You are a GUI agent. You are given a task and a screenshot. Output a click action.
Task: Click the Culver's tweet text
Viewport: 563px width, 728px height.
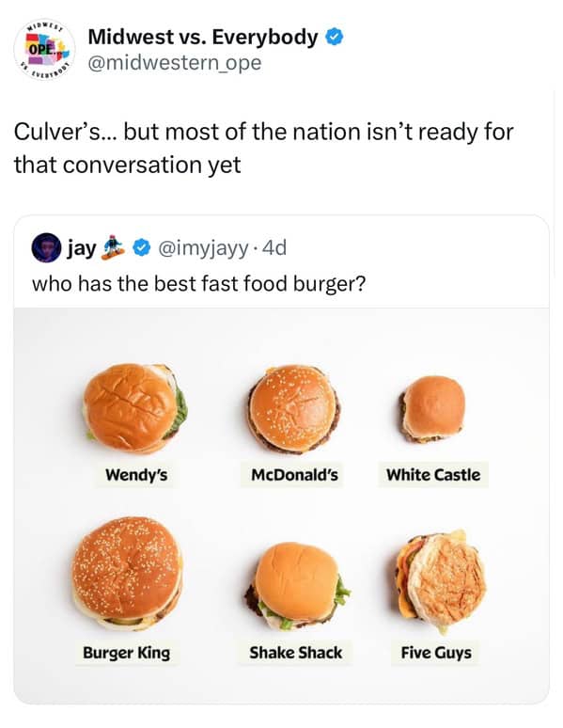click(263, 148)
